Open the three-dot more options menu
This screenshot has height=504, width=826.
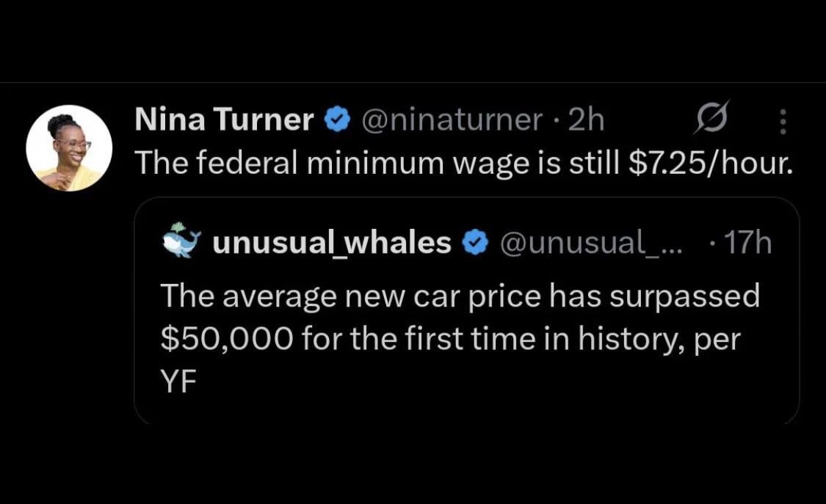(x=783, y=121)
